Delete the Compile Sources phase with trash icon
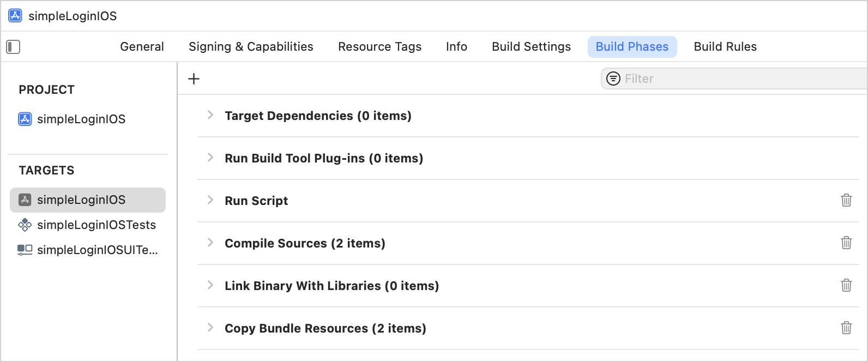This screenshot has width=868, height=362. [846, 243]
